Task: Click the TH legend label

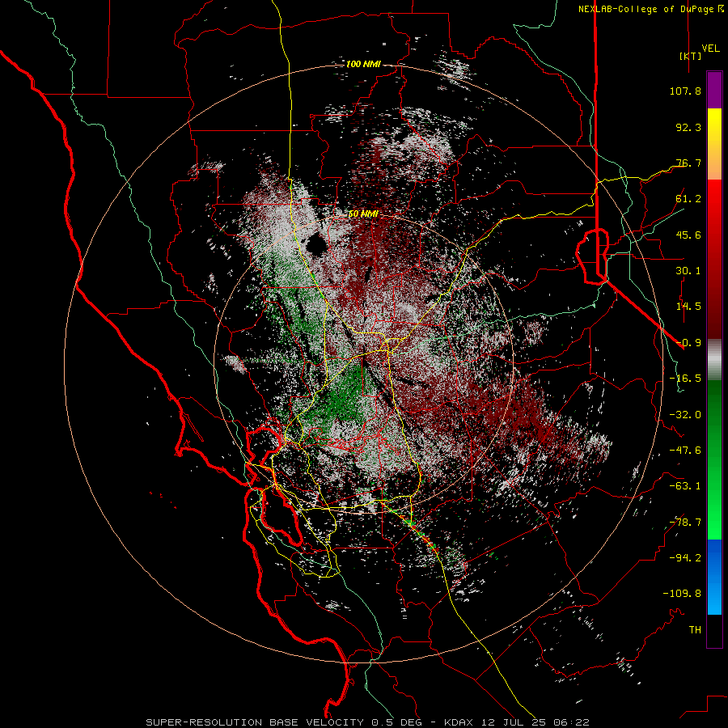Action: 695,630
